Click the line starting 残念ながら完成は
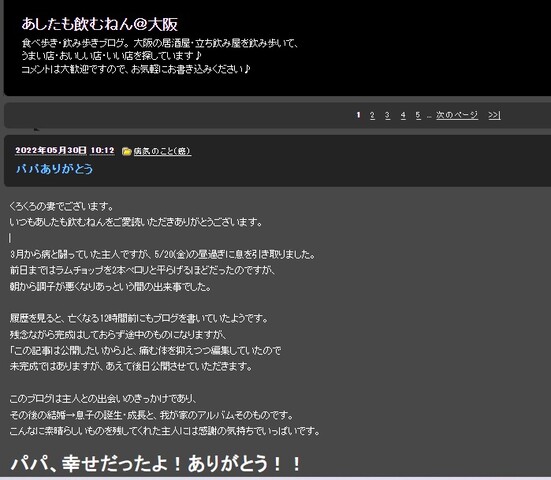This screenshot has height=480, width=551. click(x=118, y=335)
